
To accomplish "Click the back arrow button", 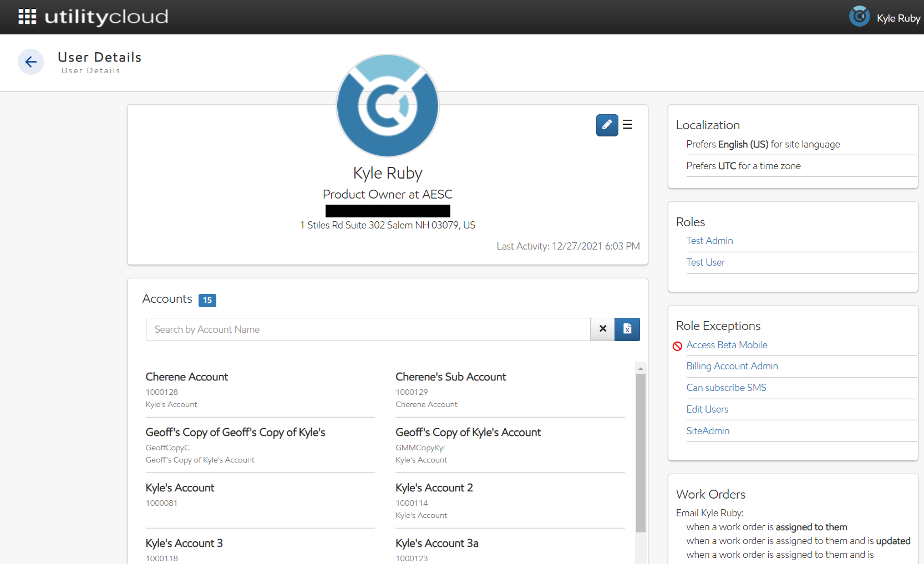I will tap(31, 62).
